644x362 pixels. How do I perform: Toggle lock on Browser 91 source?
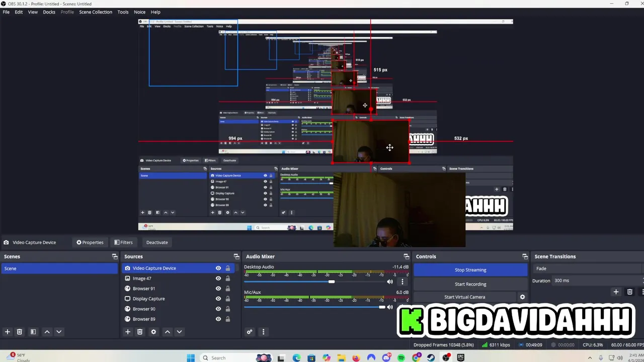pos(228,289)
